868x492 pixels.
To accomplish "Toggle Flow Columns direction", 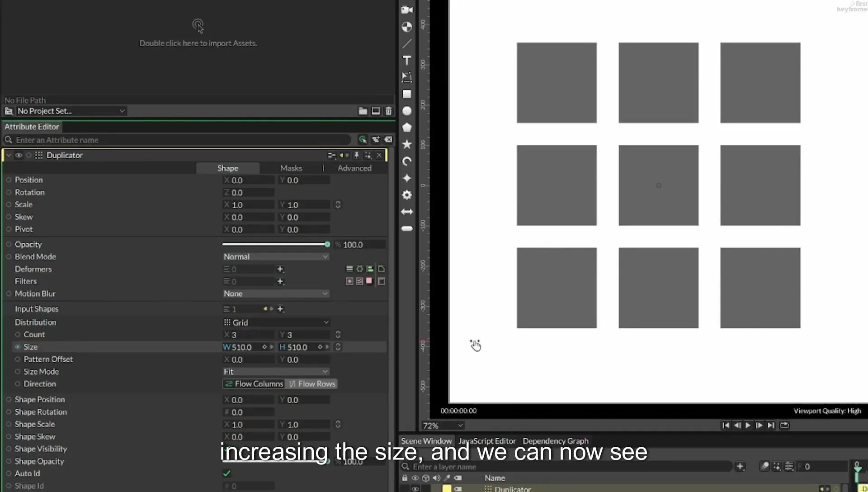I will click(254, 384).
